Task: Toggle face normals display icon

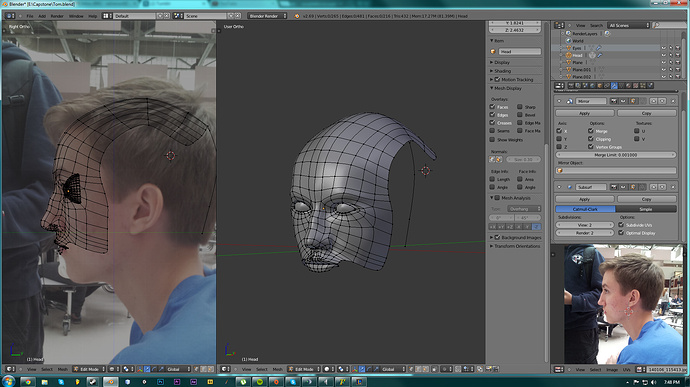Action: [499, 159]
